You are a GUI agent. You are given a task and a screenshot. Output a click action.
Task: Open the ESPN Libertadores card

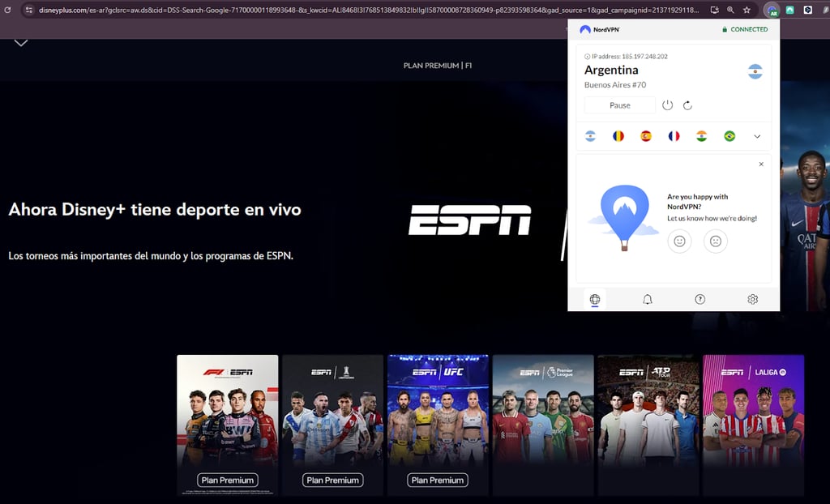pos(332,425)
